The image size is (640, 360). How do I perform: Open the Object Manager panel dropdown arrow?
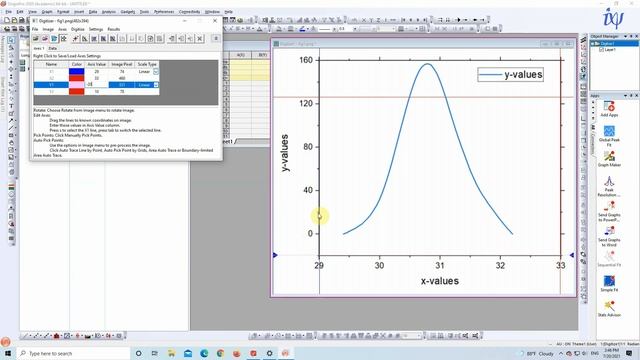625,36
